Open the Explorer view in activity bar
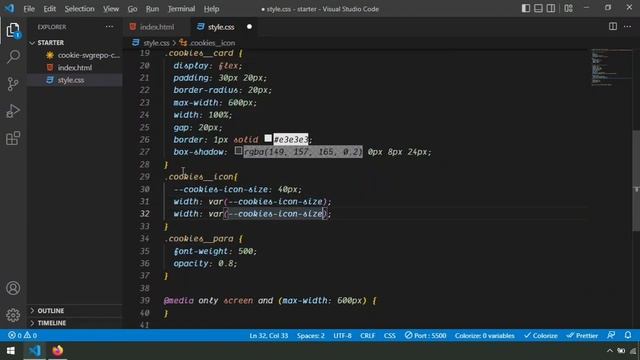Viewport: 640px width, 360px height. pos(13,30)
